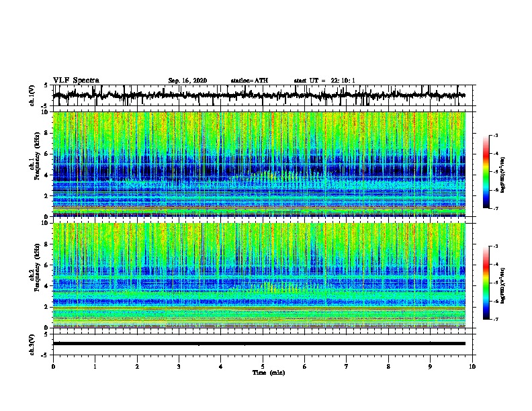Click the "-7" label on ch.2 colorbar
Image resolution: width=532 pixels, height=411 pixels.
coord(496,319)
